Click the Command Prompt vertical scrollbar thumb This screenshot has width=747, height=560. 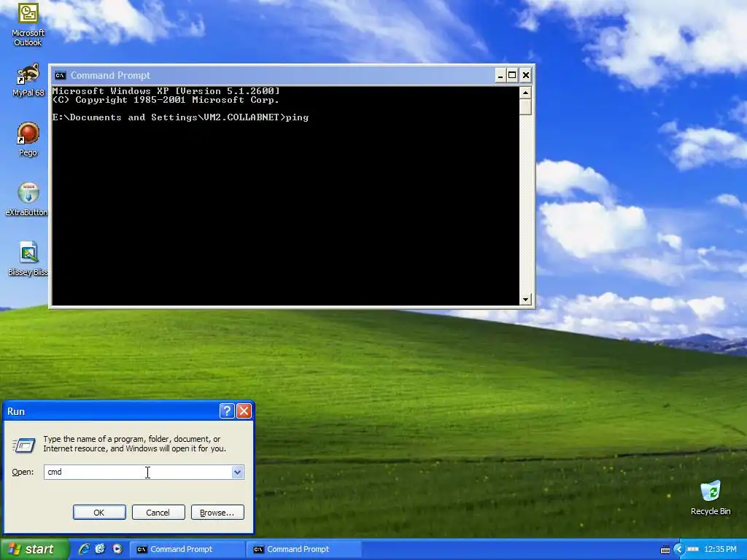525,106
